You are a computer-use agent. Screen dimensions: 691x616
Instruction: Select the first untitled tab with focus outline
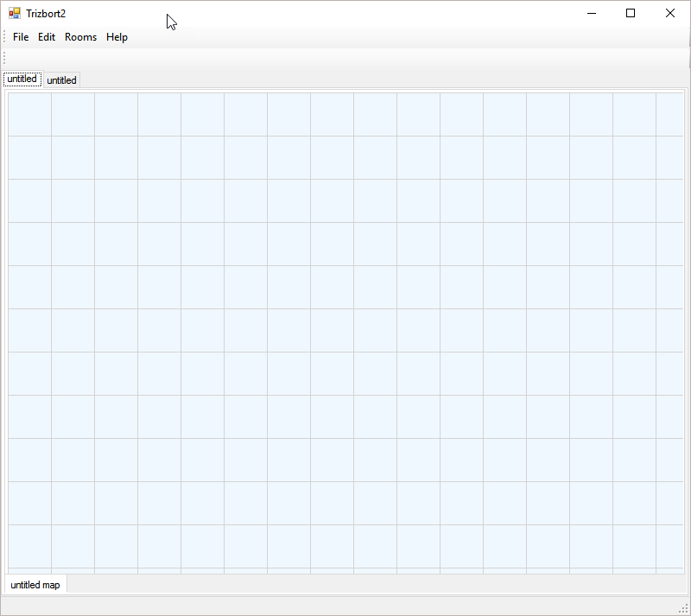coord(22,79)
